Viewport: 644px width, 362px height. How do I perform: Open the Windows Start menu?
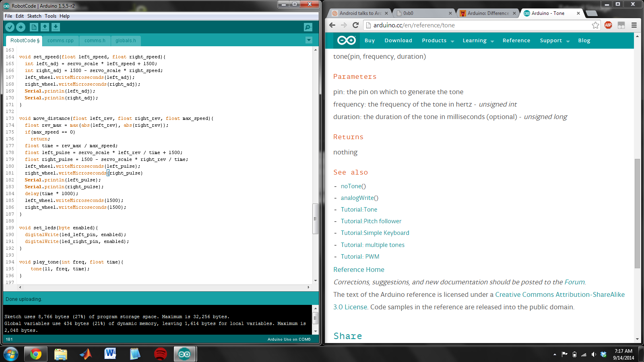click(x=11, y=354)
